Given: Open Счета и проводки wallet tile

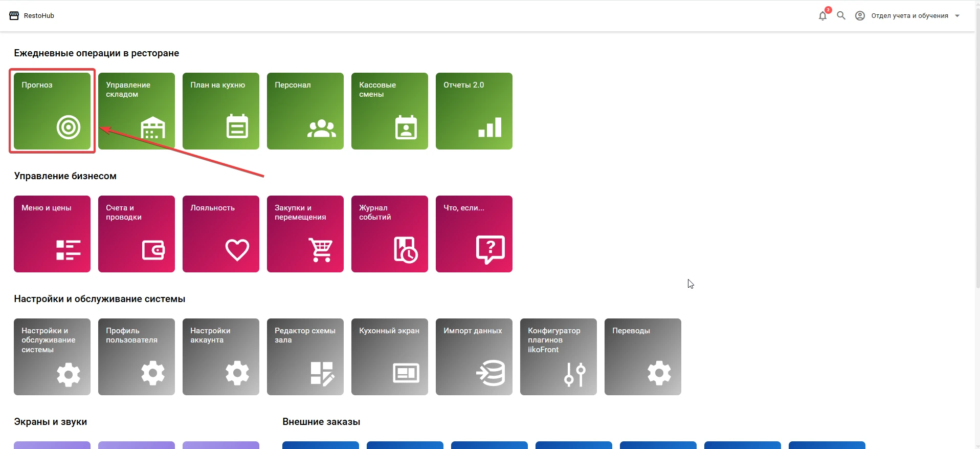Looking at the screenshot, I should (x=137, y=234).
